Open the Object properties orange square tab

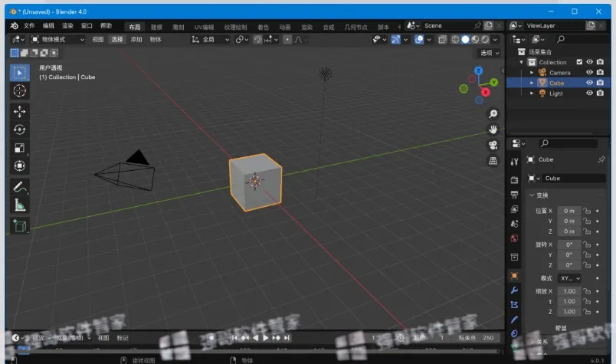pyautogui.click(x=514, y=276)
